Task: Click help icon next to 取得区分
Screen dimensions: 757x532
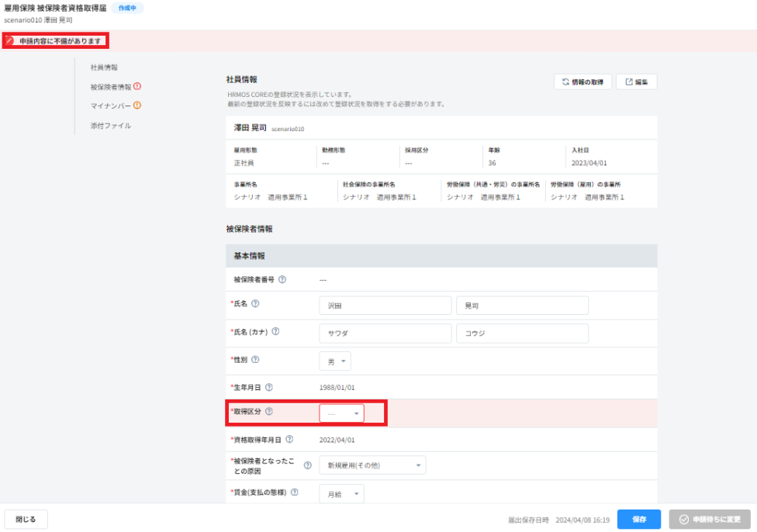Action: tap(269, 412)
